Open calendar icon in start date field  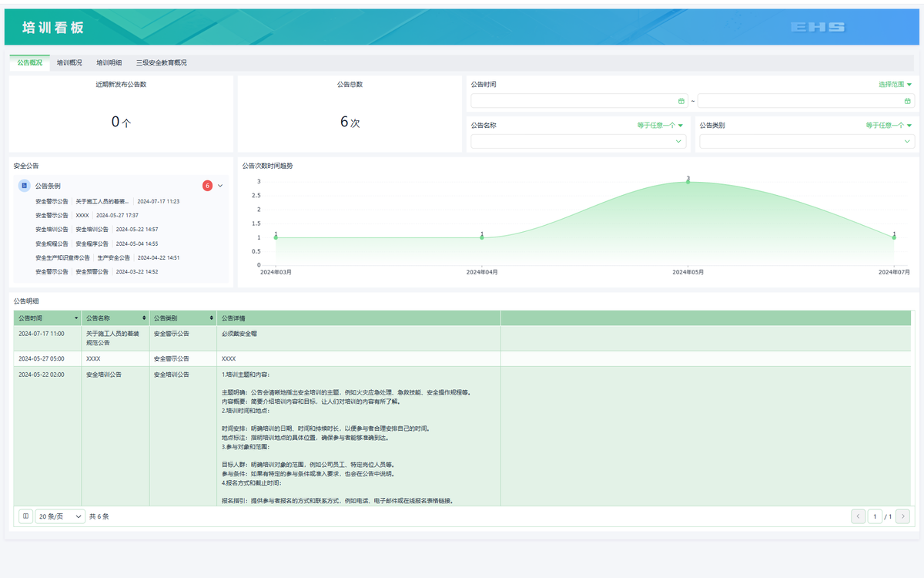(681, 101)
